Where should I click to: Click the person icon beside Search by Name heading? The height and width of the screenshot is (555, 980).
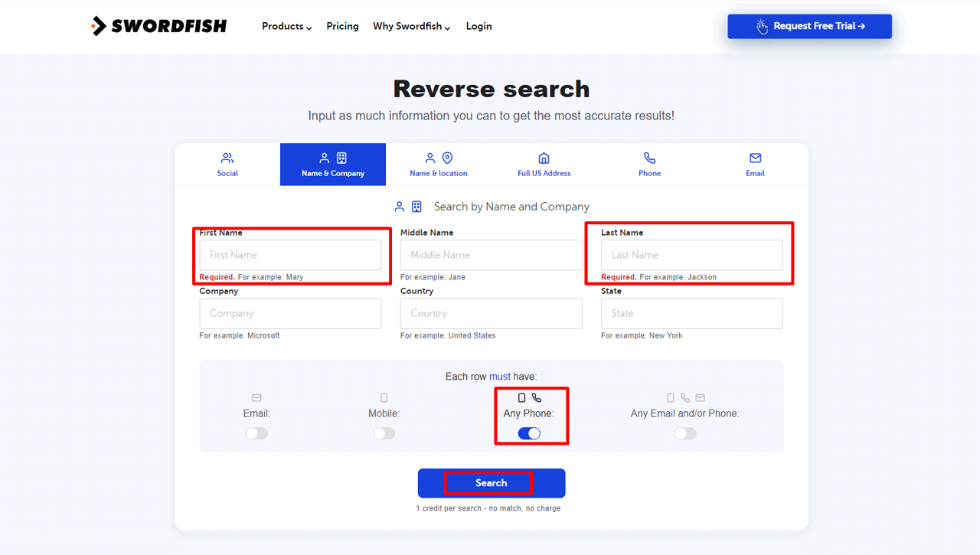pos(399,206)
